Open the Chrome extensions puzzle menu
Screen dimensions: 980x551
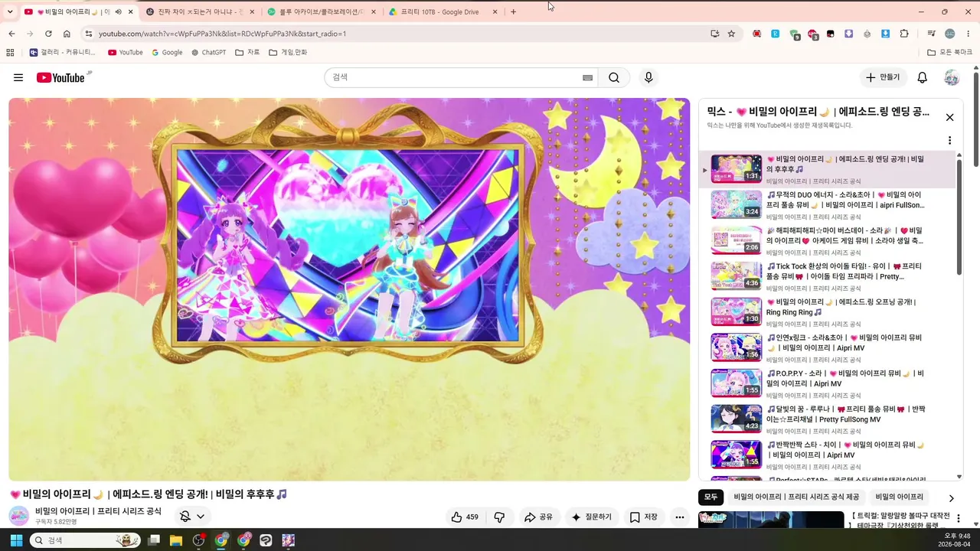pos(904,34)
